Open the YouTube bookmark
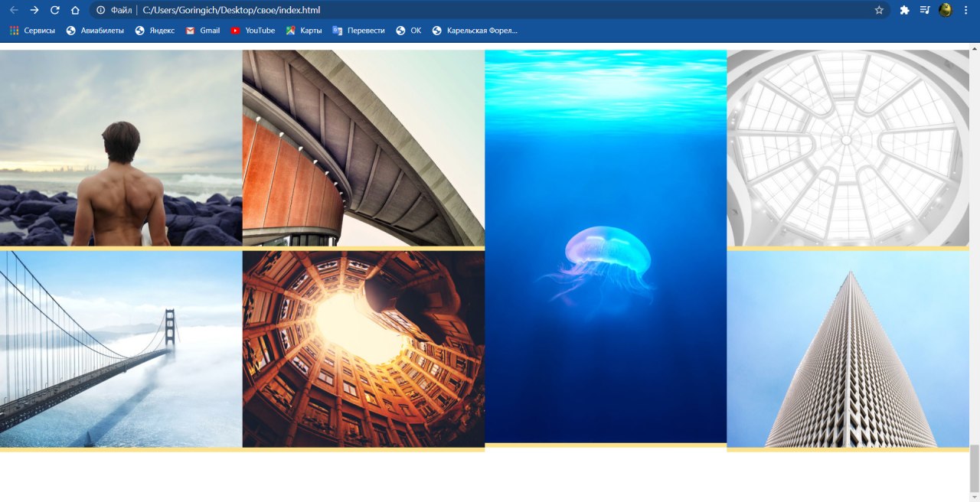 click(x=253, y=31)
